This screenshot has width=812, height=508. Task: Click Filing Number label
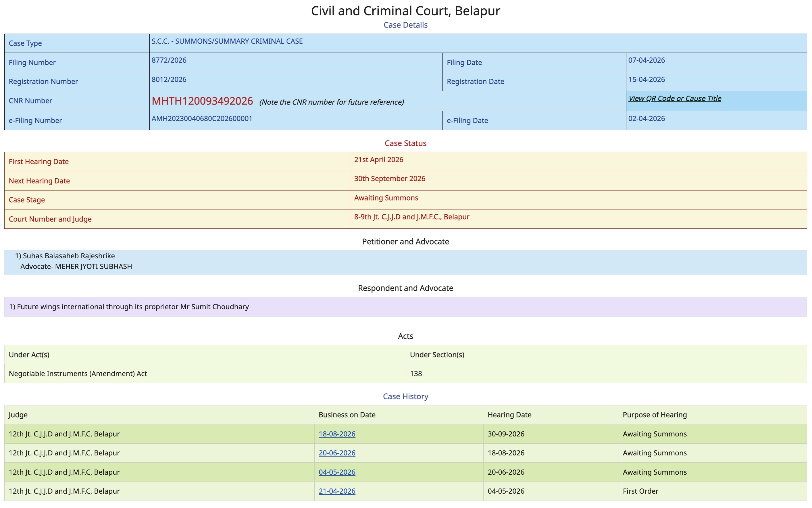pyautogui.click(x=32, y=62)
